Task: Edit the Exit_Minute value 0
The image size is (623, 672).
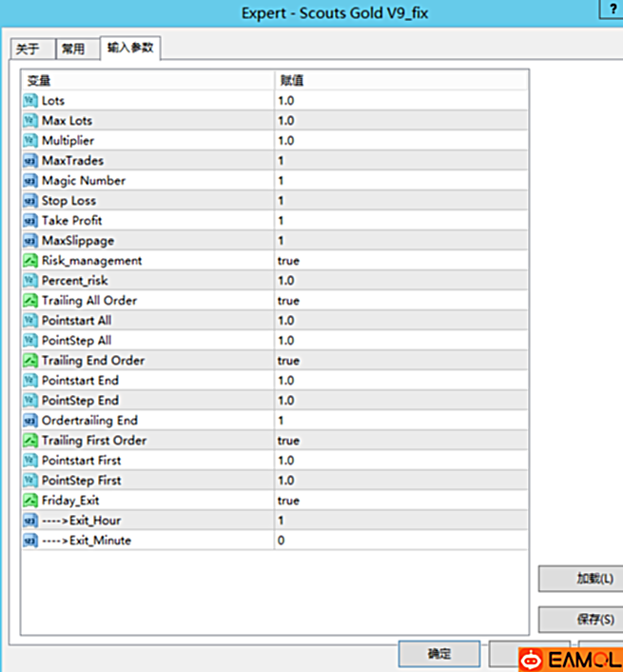Action: 400,541
